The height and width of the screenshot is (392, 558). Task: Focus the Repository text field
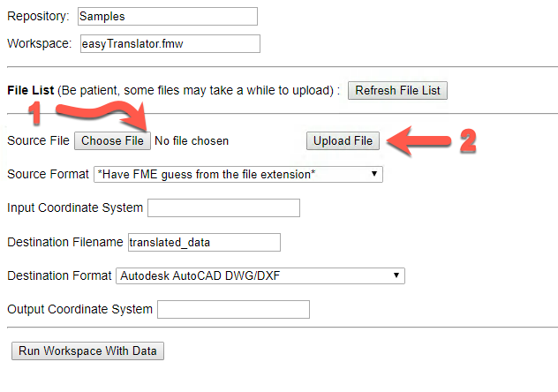click(x=168, y=17)
